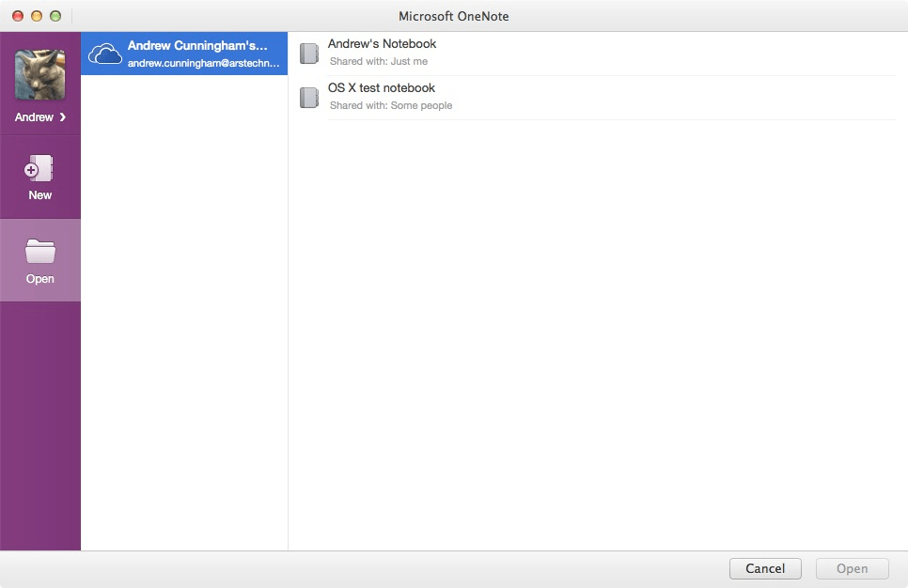Click the Open folder icon in sidebar

pos(39,252)
